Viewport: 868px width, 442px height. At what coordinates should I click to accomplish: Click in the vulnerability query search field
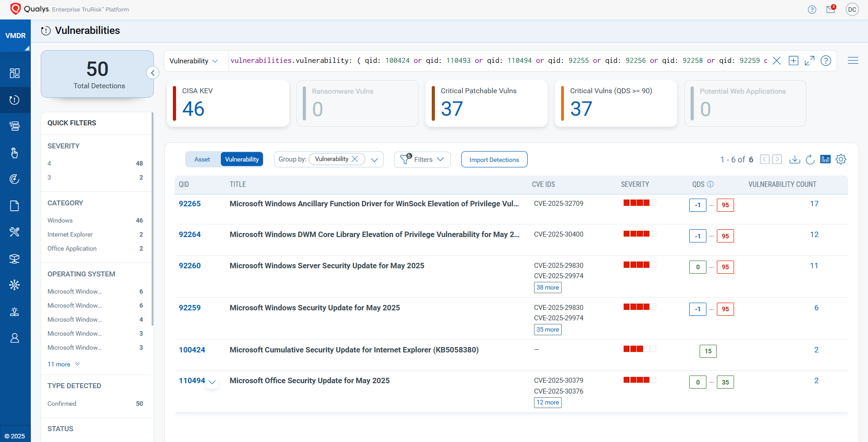pyautogui.click(x=499, y=61)
